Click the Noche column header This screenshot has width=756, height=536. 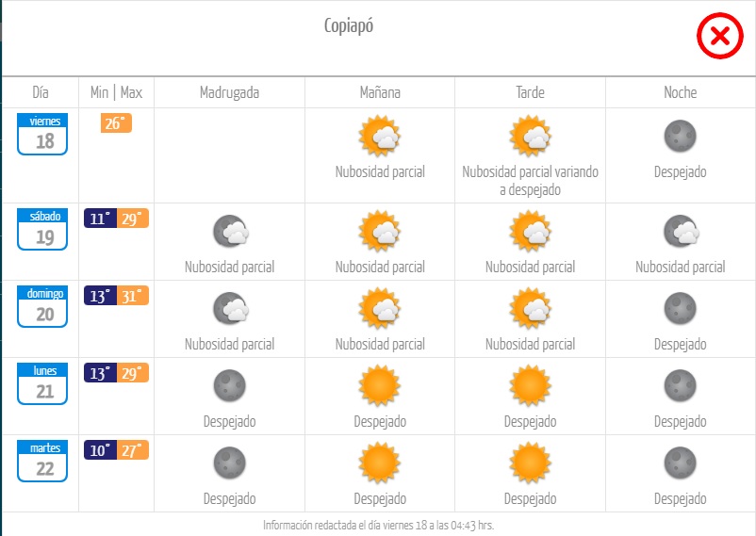[x=680, y=92]
